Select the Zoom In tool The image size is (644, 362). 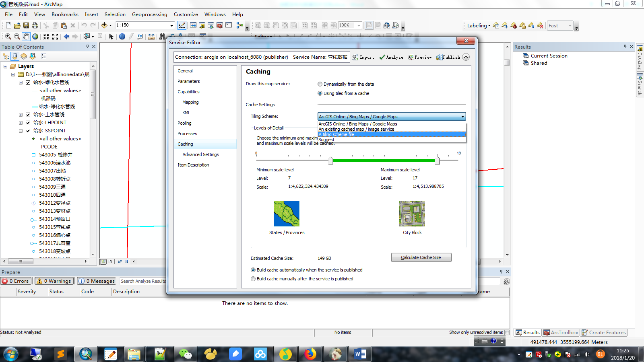[x=8, y=37]
